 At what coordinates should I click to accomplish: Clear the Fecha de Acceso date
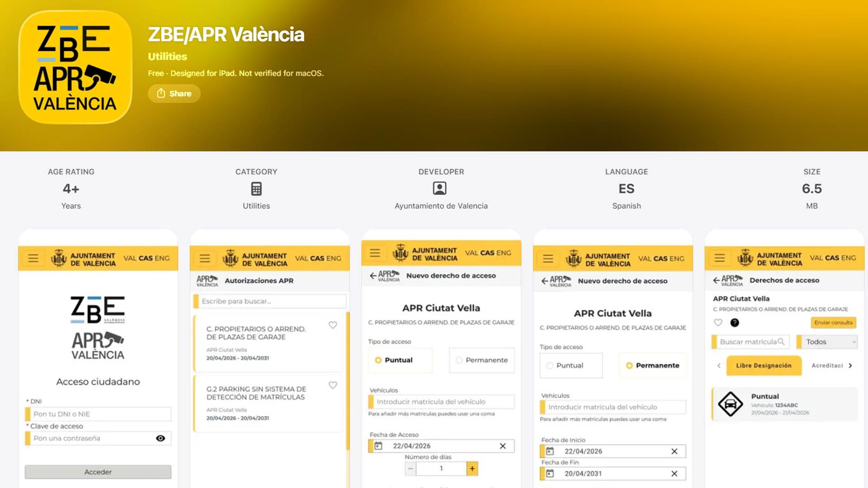pos(503,446)
